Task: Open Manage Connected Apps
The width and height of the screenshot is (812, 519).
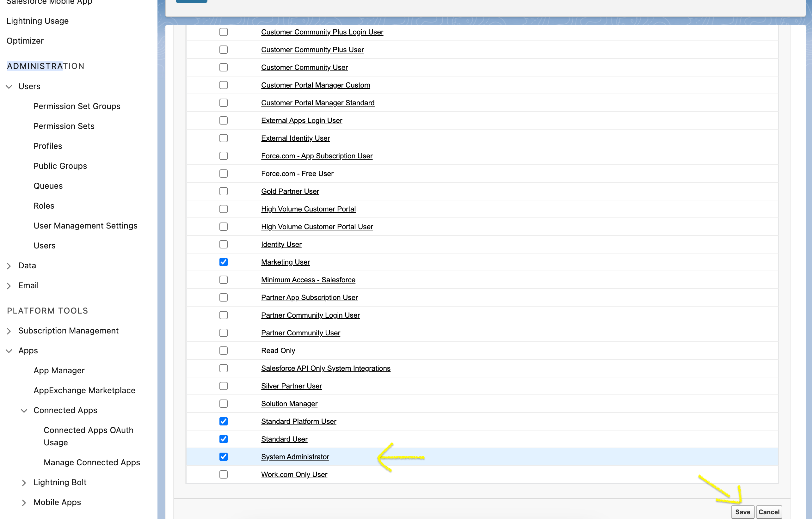Action: [x=92, y=462]
